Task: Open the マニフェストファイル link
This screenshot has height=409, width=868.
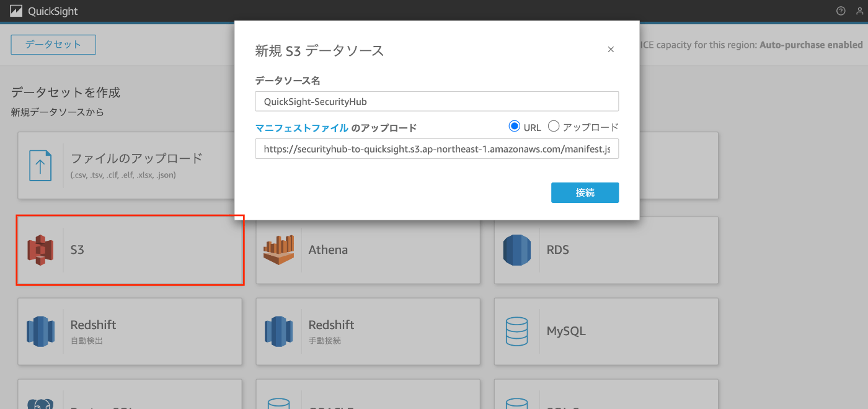Action: click(302, 128)
